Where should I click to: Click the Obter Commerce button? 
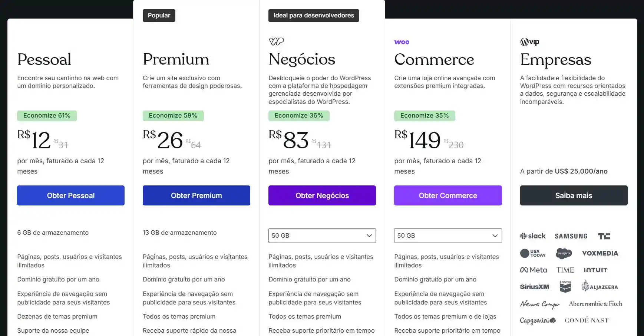448,195
